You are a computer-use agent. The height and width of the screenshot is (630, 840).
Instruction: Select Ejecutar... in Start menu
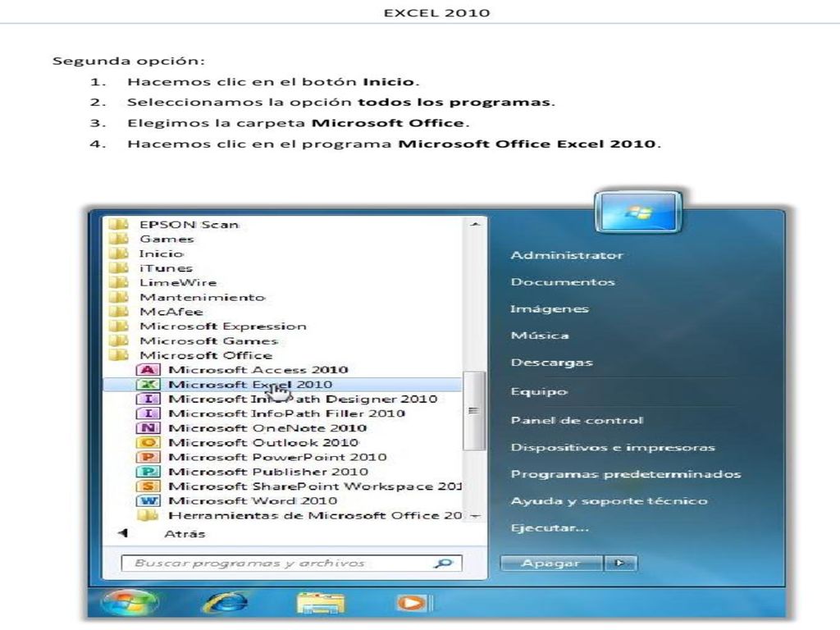click(x=550, y=527)
